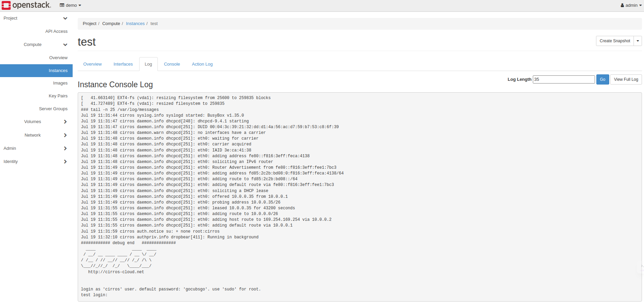
Task: Expand the Admin sidebar section
Action: click(36, 148)
